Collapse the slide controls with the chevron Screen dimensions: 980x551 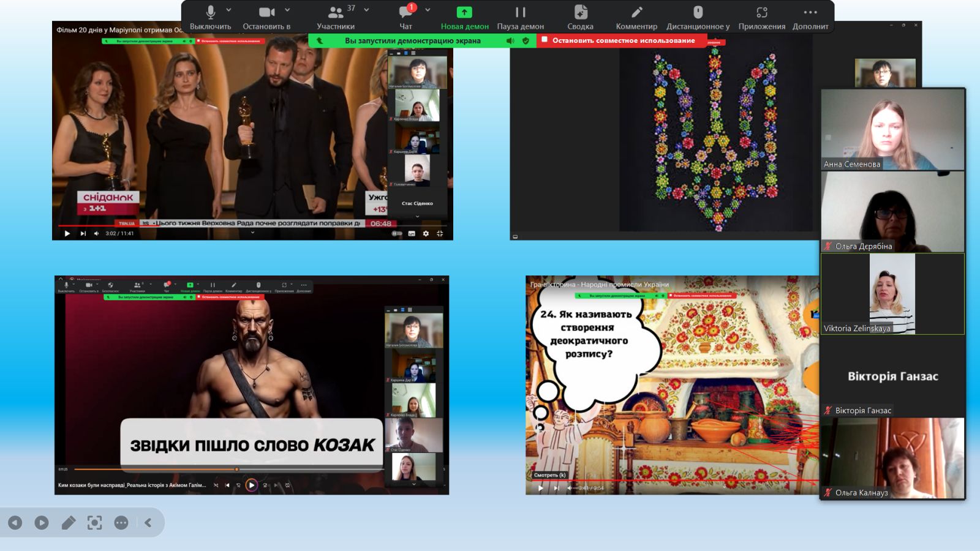point(148,523)
